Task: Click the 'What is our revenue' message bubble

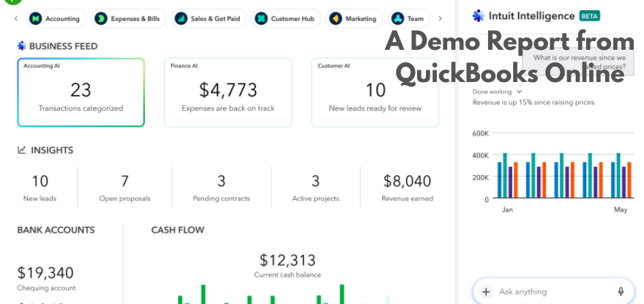Action: (579, 62)
